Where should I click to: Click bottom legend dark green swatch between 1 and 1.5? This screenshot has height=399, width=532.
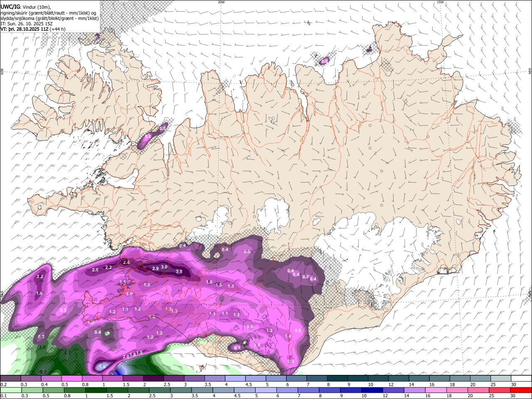[96, 390]
